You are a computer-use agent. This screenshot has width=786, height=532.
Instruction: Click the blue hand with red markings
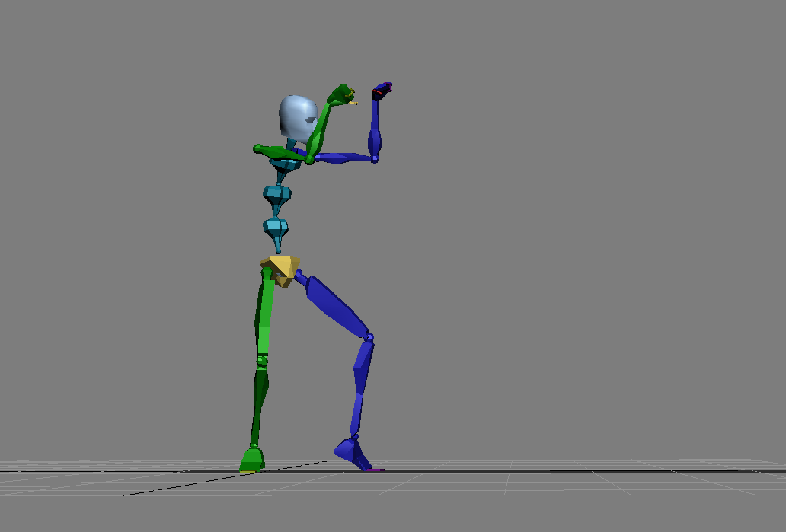point(382,91)
